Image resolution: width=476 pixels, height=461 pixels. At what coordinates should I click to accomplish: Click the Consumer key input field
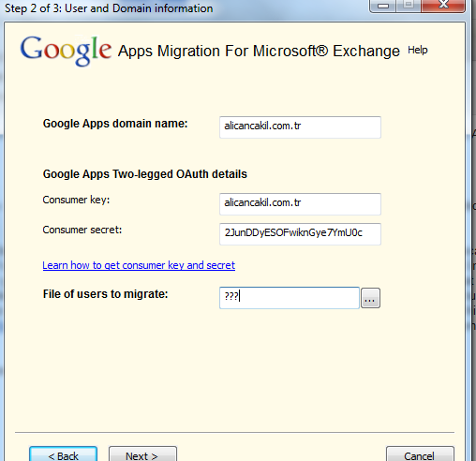click(x=300, y=204)
